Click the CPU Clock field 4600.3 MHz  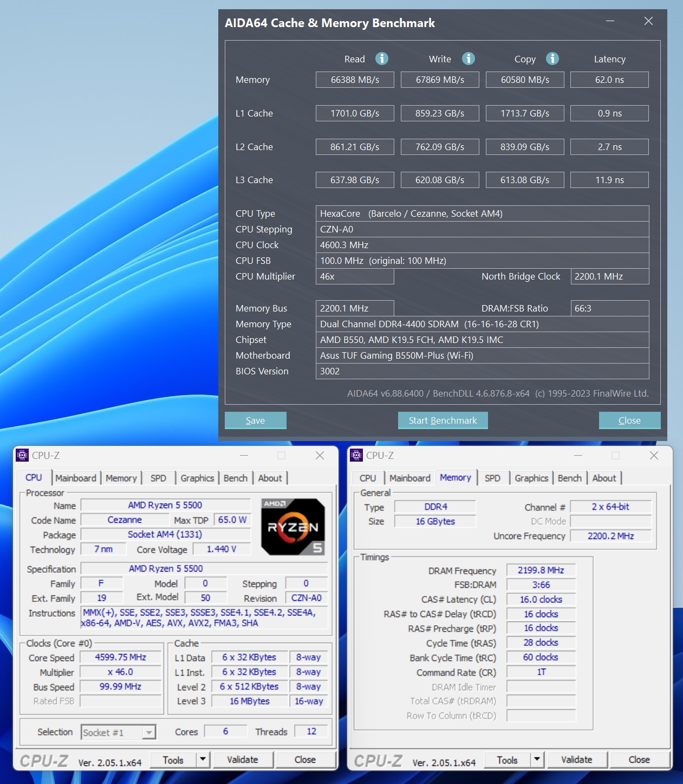click(x=483, y=245)
